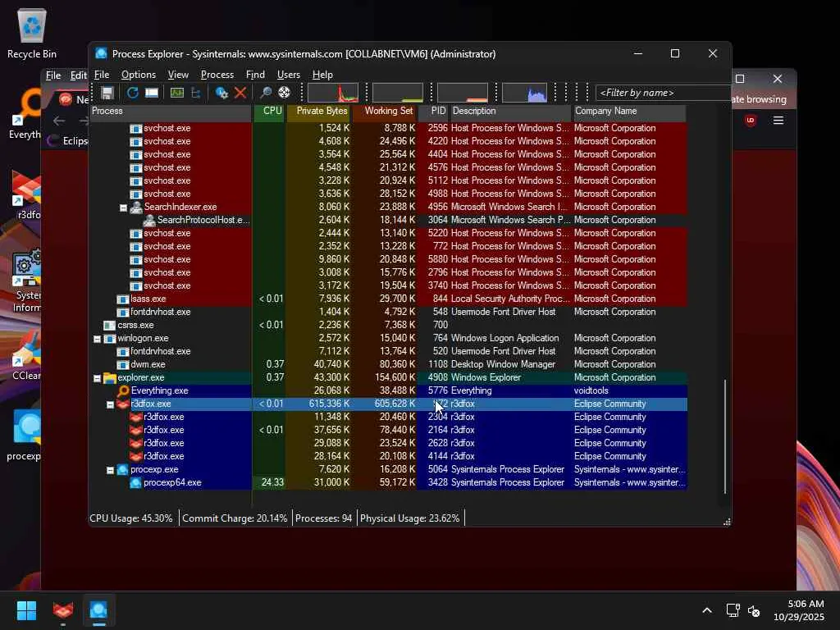840x630 pixels.
Task: Sort by the PID column header
Action: click(x=433, y=111)
